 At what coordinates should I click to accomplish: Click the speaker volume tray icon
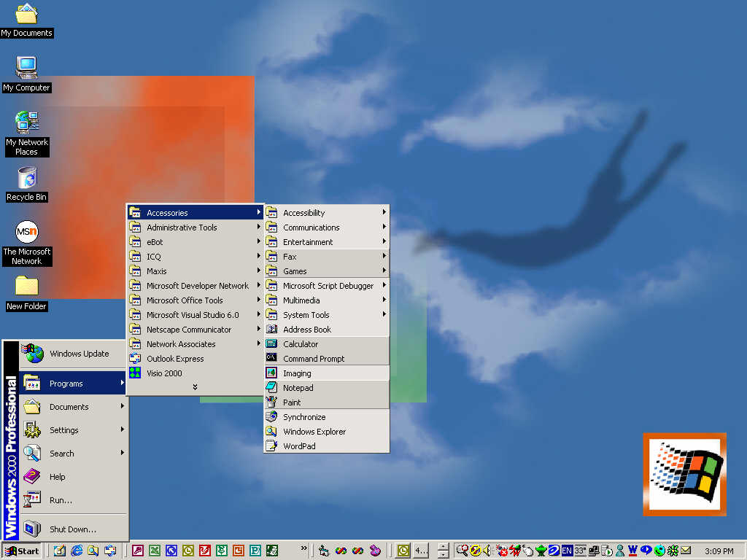pos(487,551)
